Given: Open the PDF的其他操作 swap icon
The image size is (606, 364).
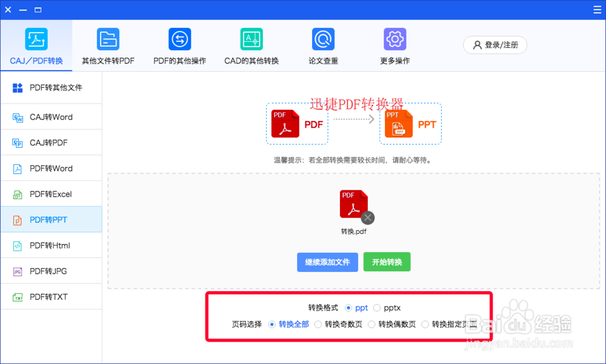Looking at the screenshot, I should pos(180,39).
